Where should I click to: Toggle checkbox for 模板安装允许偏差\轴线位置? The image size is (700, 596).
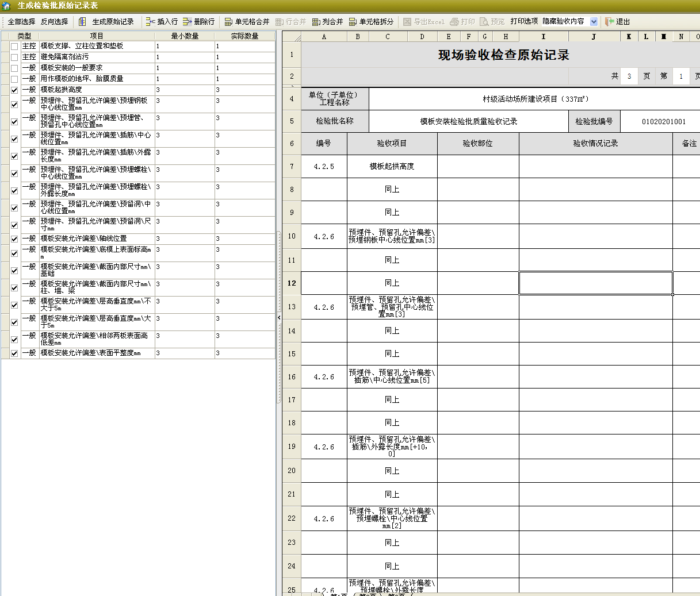pyautogui.click(x=14, y=239)
